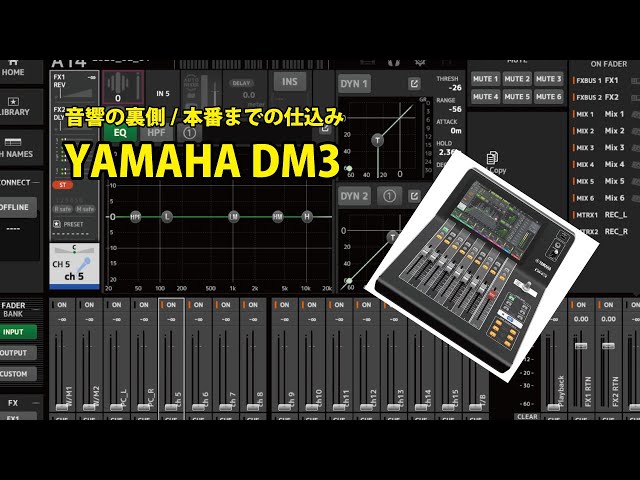Click the CLEAR button below the meter

pos(527,417)
